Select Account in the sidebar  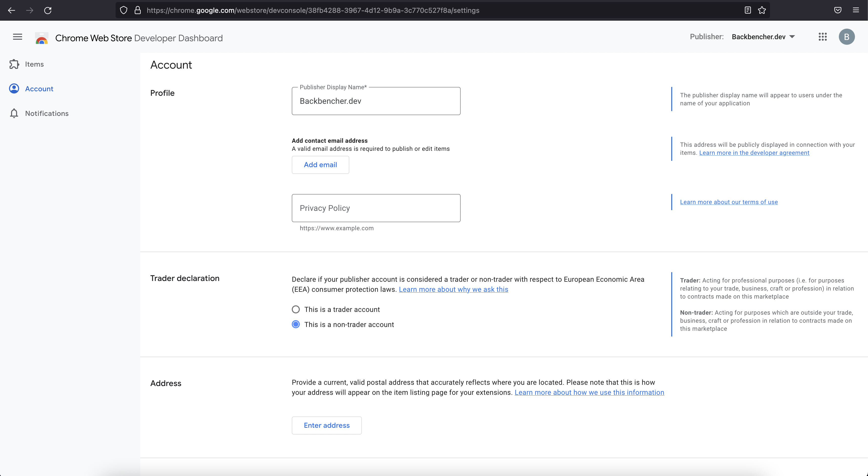(39, 89)
